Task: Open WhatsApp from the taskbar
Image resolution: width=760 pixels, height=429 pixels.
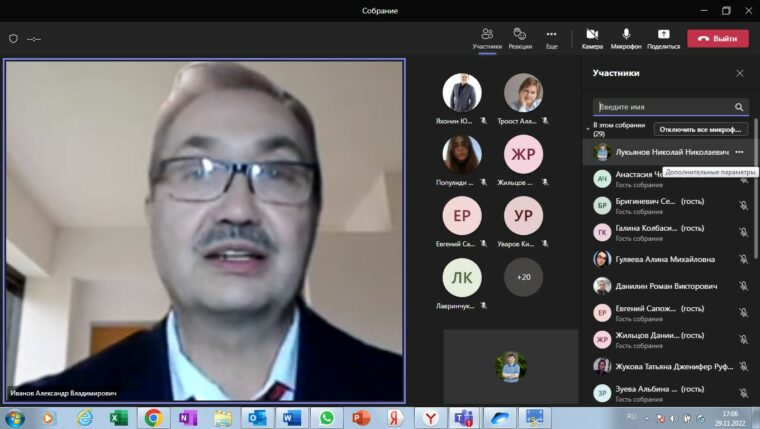Action: click(x=326, y=417)
